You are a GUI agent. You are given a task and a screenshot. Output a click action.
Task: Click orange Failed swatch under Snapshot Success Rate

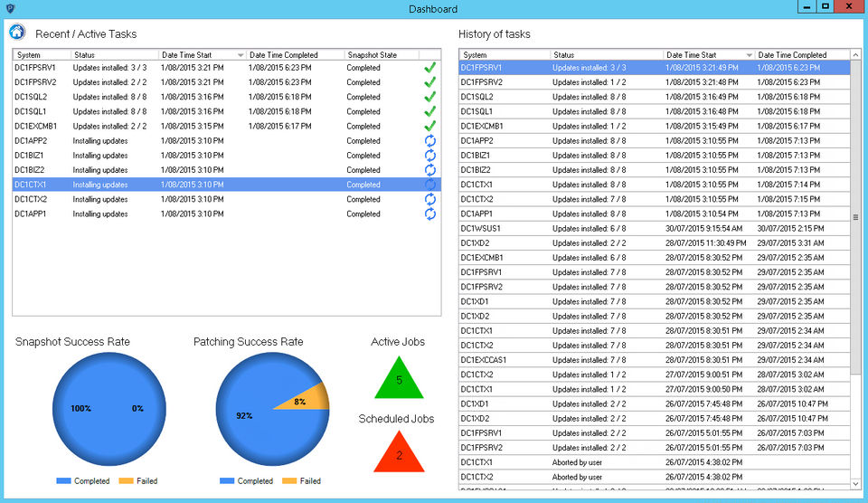(127, 481)
